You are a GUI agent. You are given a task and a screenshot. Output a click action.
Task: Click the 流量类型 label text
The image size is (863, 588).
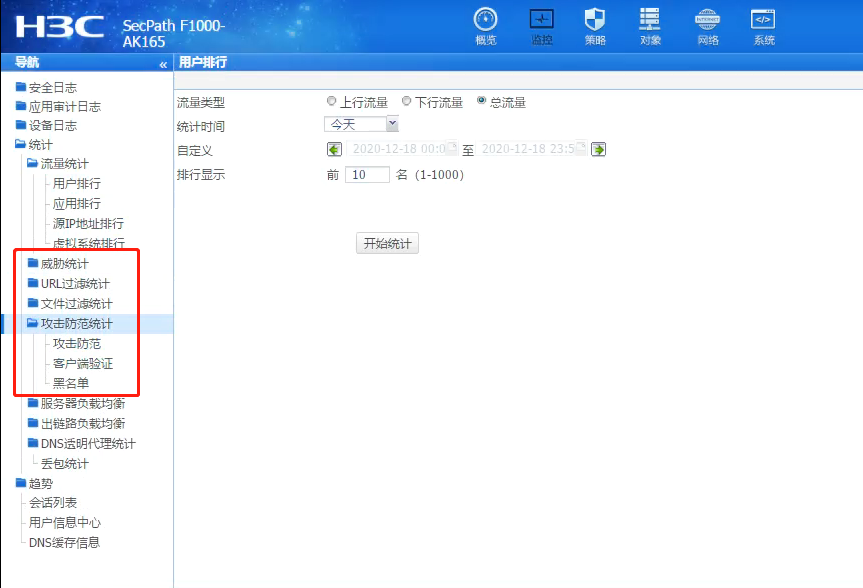tap(200, 102)
